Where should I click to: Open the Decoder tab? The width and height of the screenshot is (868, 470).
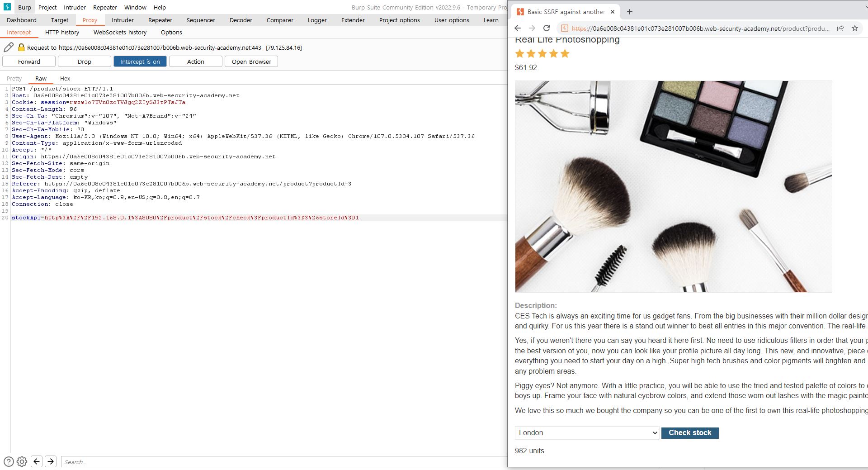coord(241,20)
